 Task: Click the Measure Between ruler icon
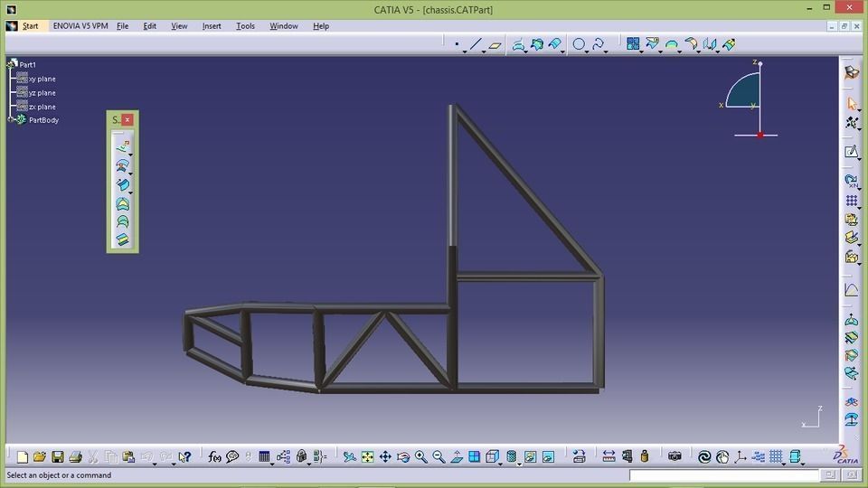[609, 456]
